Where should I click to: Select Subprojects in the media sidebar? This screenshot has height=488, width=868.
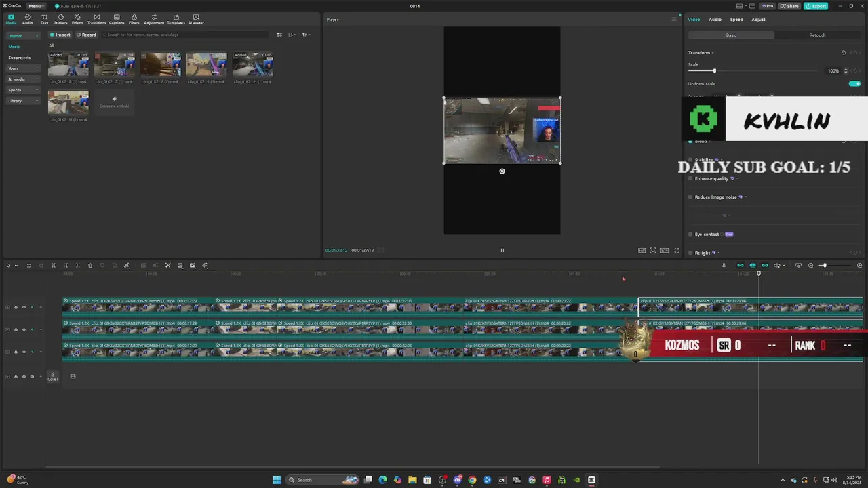click(20, 58)
